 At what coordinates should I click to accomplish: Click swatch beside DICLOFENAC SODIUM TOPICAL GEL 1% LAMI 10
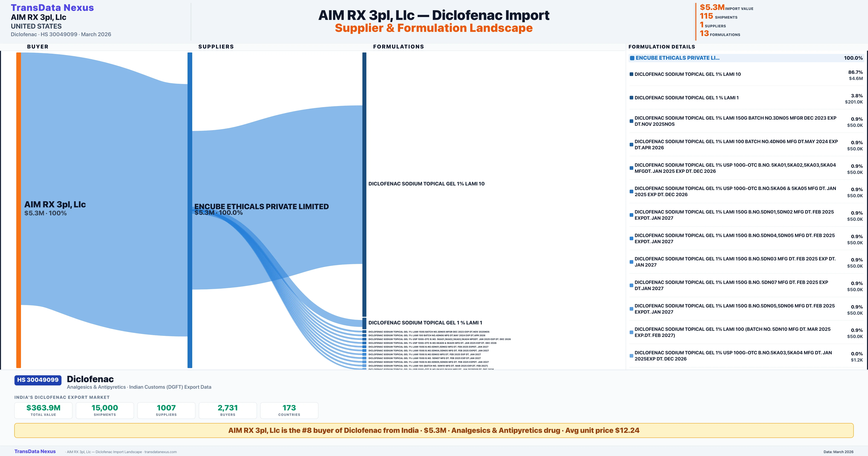[631, 74]
